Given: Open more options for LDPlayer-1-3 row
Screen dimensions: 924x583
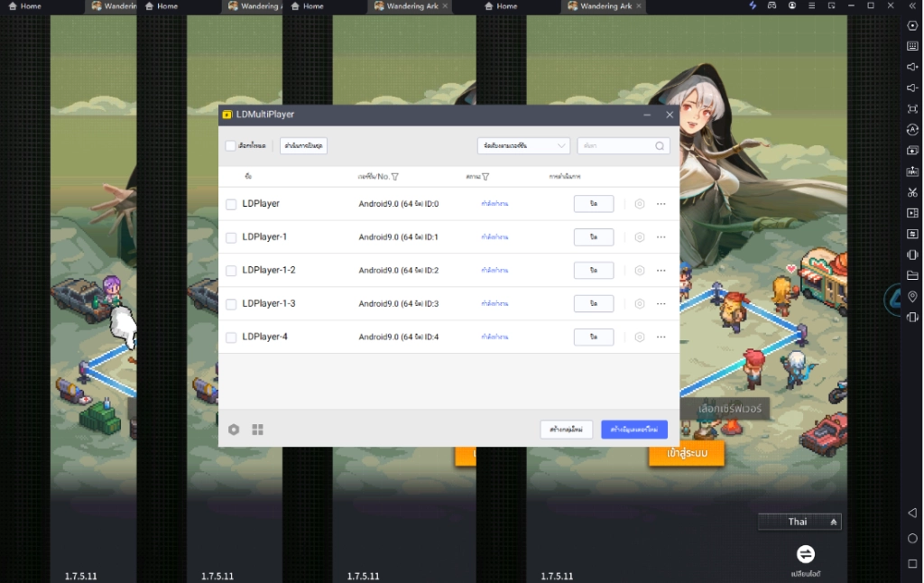Looking at the screenshot, I should tap(661, 303).
